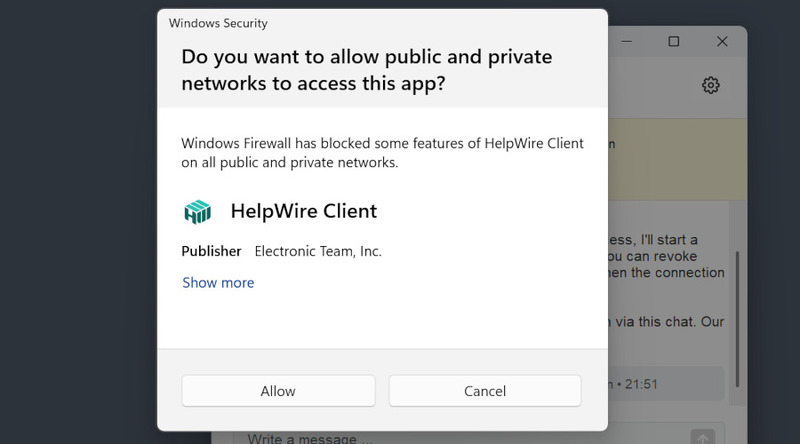Viewport: 800px width, 444px height.
Task: Cancel the Windows Security firewall prompt
Action: pyautogui.click(x=485, y=391)
